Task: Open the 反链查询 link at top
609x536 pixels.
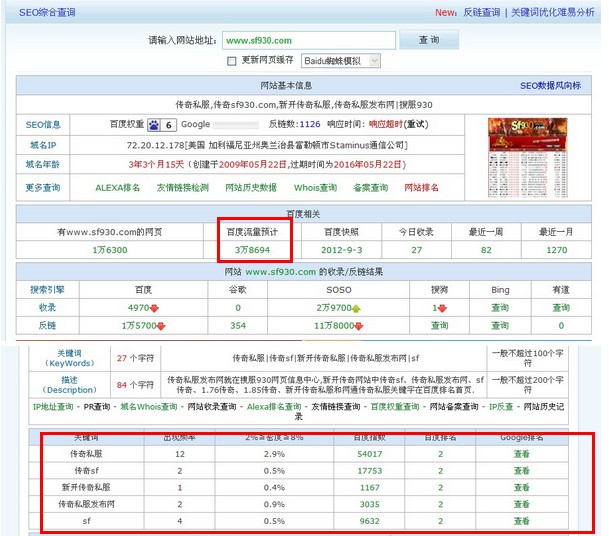Action: pyautogui.click(x=480, y=13)
